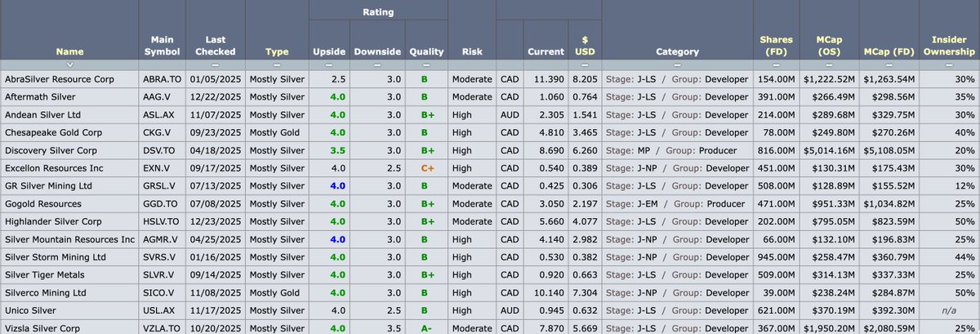Select the Silverco Mining Ltd name cell

pyautogui.click(x=69, y=292)
